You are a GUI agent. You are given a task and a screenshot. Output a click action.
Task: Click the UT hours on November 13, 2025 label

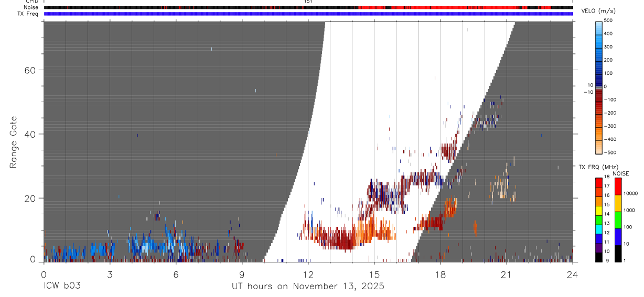click(308, 286)
